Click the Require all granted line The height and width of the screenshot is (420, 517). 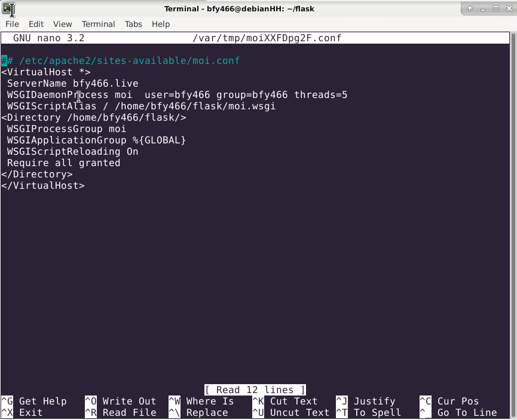[x=63, y=163]
